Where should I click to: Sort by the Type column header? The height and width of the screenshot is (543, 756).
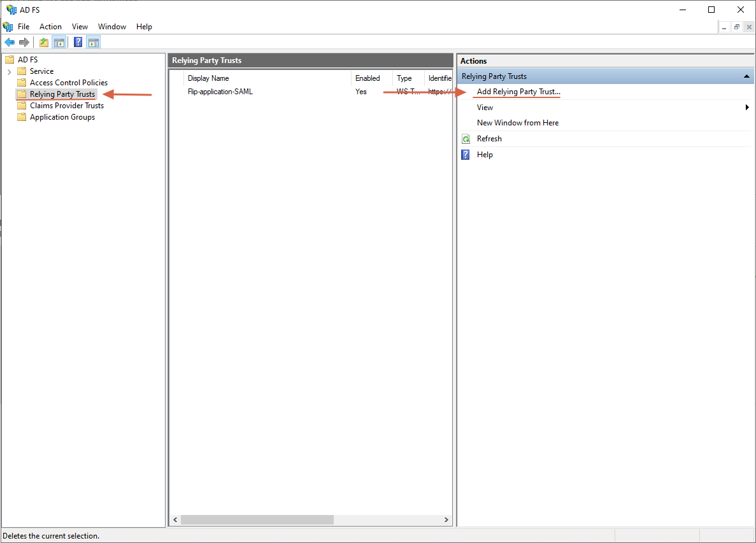408,78
